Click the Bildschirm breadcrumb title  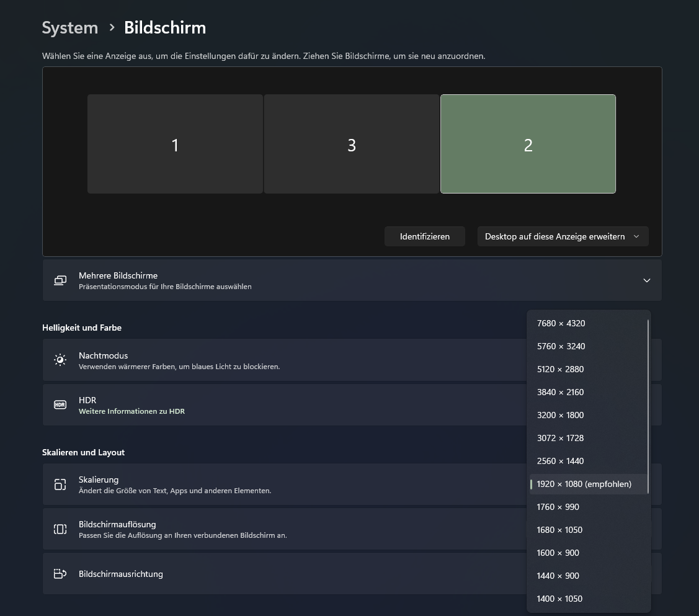[x=164, y=27]
